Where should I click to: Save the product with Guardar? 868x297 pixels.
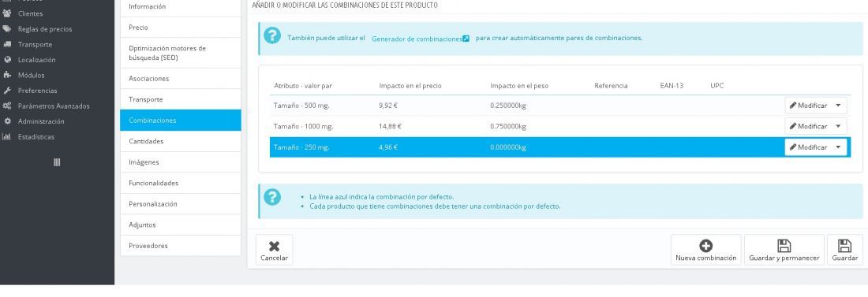(845, 250)
